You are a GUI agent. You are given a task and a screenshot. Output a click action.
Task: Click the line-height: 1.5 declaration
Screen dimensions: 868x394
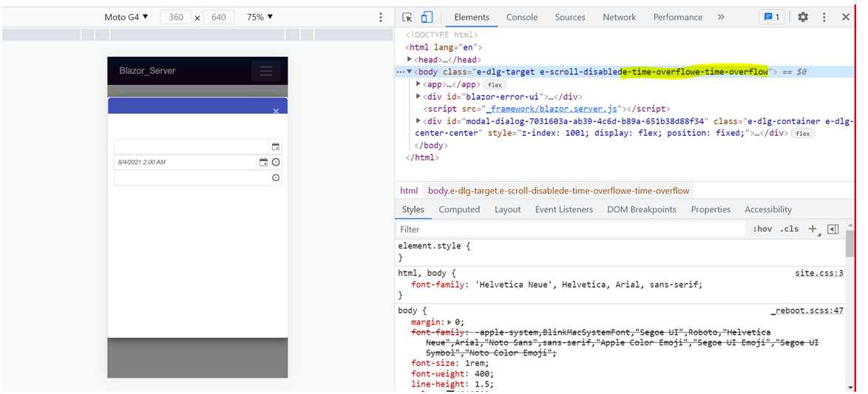coord(452,384)
